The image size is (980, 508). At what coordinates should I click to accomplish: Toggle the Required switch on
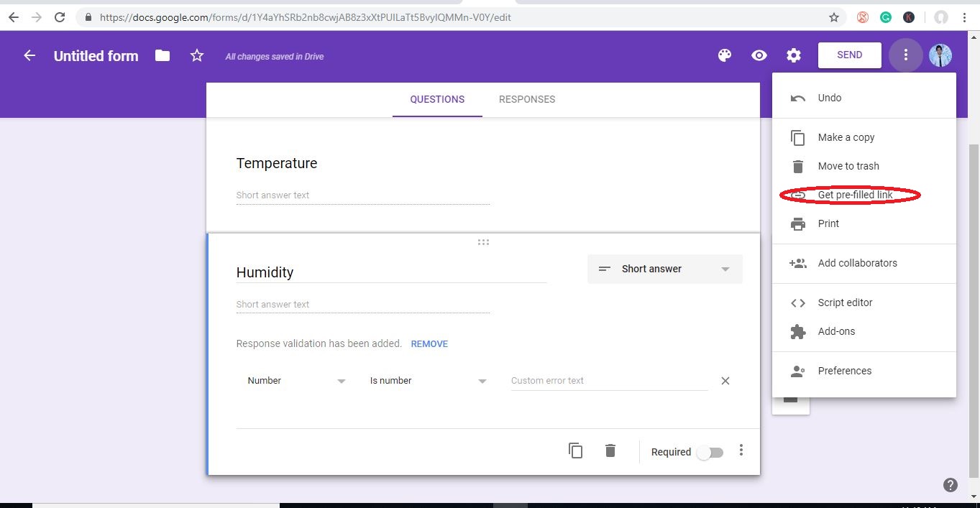(x=710, y=452)
